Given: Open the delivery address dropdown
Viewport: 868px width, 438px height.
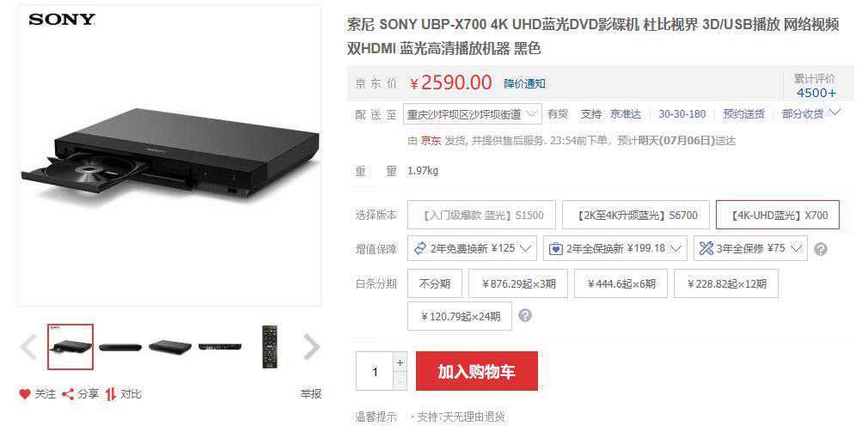Looking at the screenshot, I should pos(472,114).
